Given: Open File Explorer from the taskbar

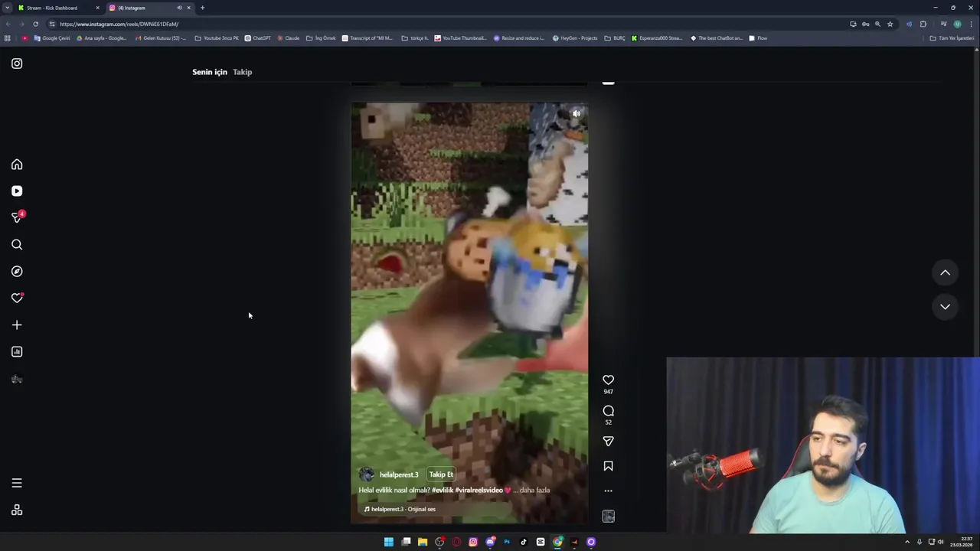Looking at the screenshot, I should 423,542.
